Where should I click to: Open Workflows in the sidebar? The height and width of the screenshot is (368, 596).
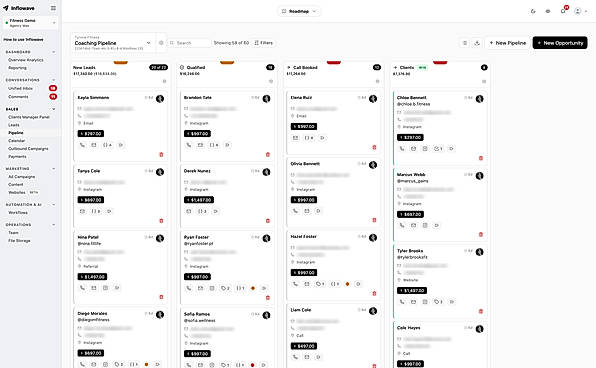[x=18, y=213]
